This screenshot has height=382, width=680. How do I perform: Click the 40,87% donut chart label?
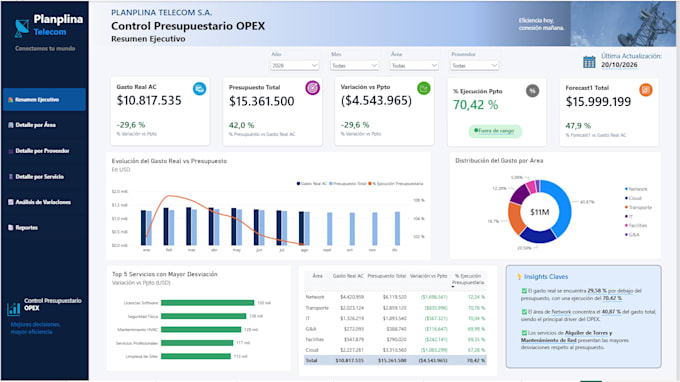pyautogui.click(x=587, y=202)
